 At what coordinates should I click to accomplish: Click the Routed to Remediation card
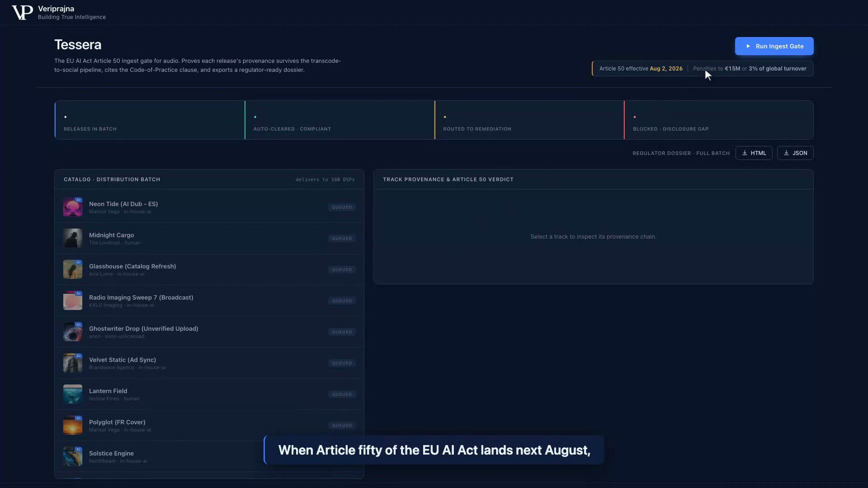point(529,120)
